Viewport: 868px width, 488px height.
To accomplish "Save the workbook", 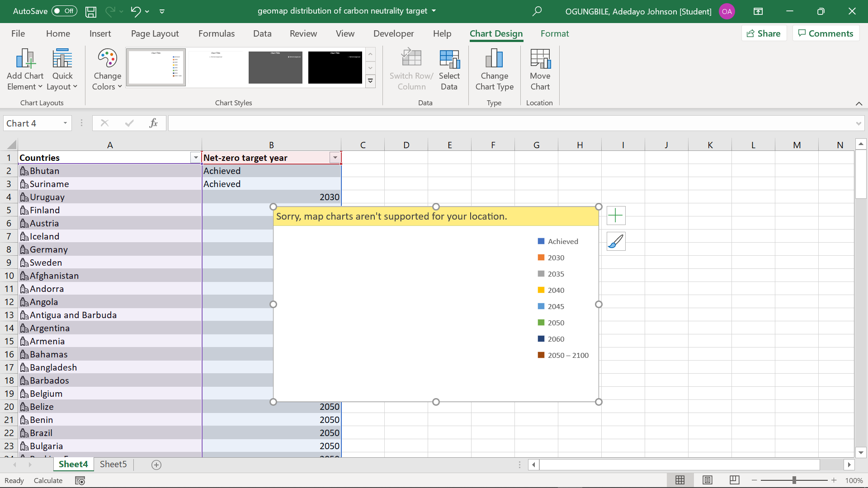I will click(x=90, y=11).
